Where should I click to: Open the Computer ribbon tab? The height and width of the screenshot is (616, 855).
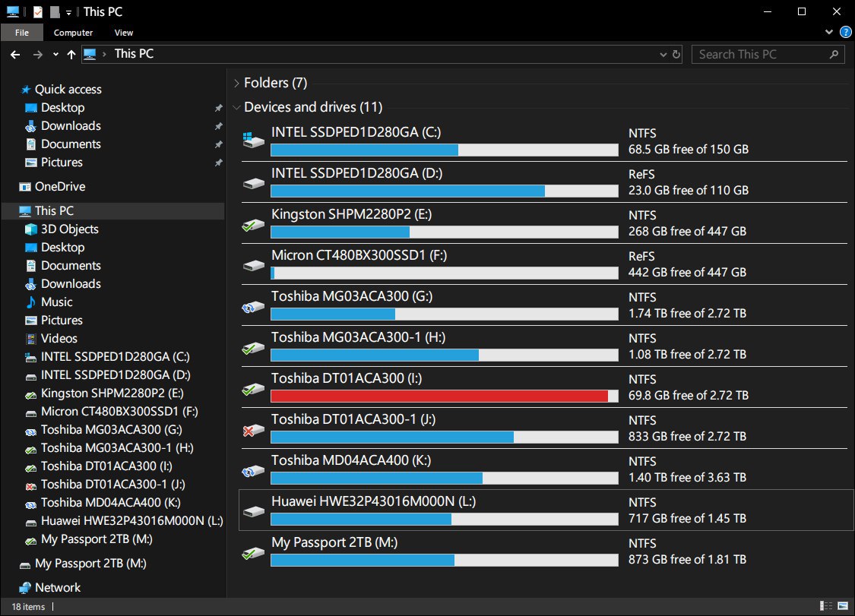tap(73, 33)
